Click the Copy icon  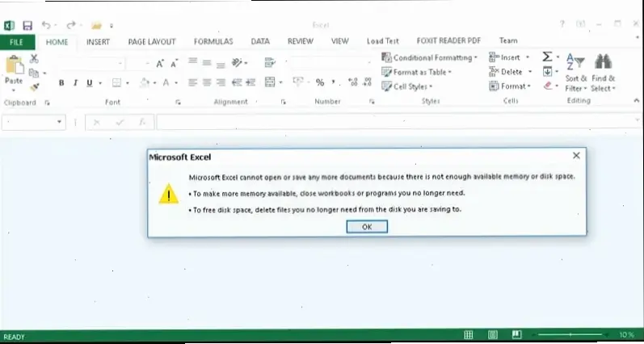(34, 73)
